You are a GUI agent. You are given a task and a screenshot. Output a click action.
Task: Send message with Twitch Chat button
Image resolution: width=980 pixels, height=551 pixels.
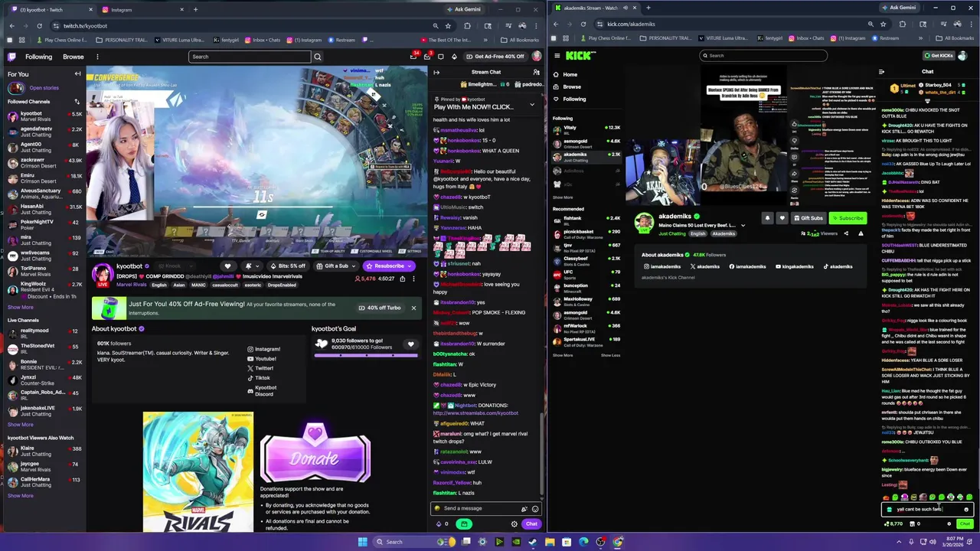click(531, 524)
